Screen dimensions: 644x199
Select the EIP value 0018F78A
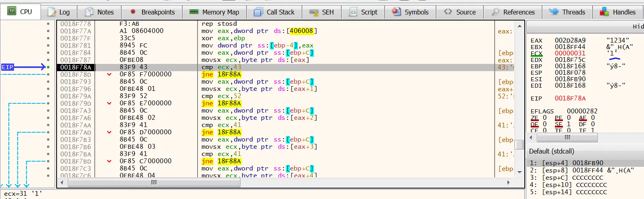click(570, 98)
